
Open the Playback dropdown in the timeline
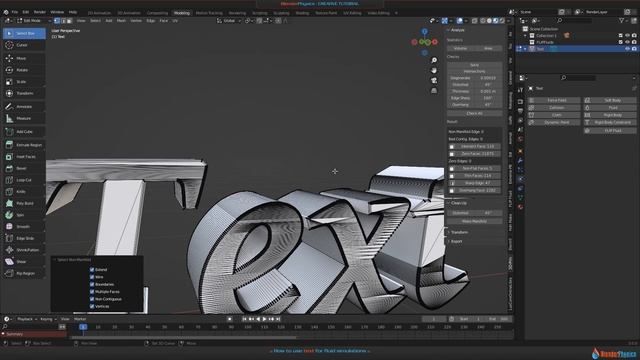(x=27, y=319)
